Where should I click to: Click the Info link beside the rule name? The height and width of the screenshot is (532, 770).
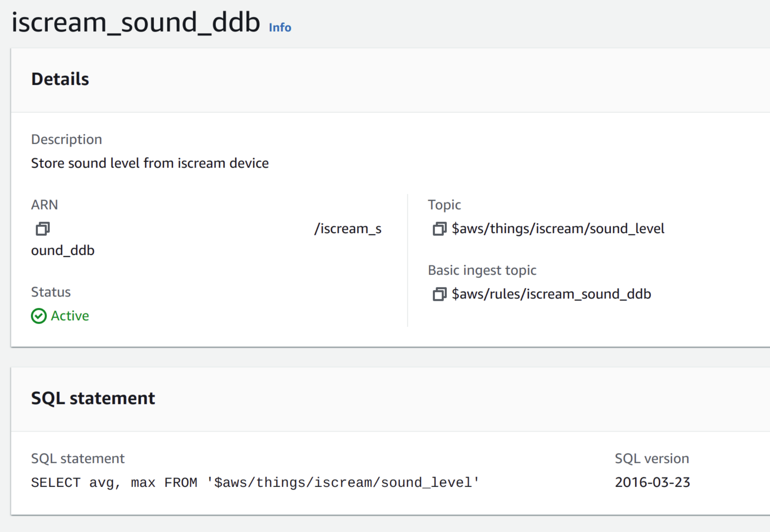click(280, 27)
